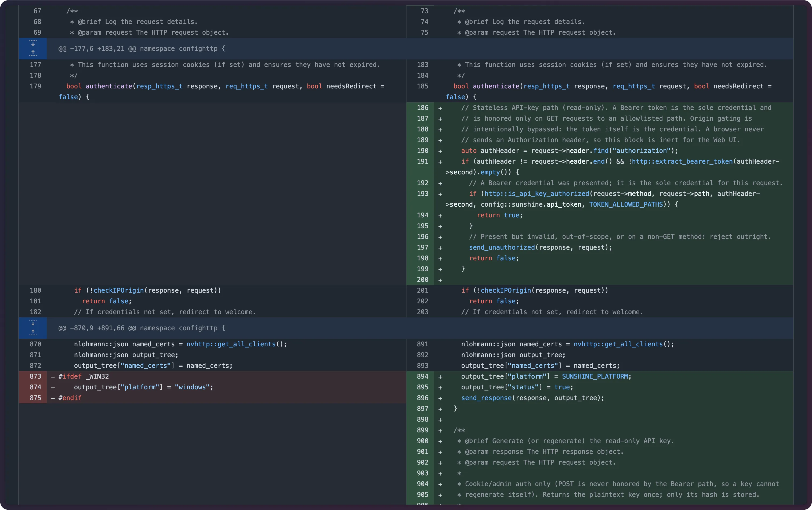Click 'return true;' on line 194
The height and width of the screenshot is (510, 812).
500,216
